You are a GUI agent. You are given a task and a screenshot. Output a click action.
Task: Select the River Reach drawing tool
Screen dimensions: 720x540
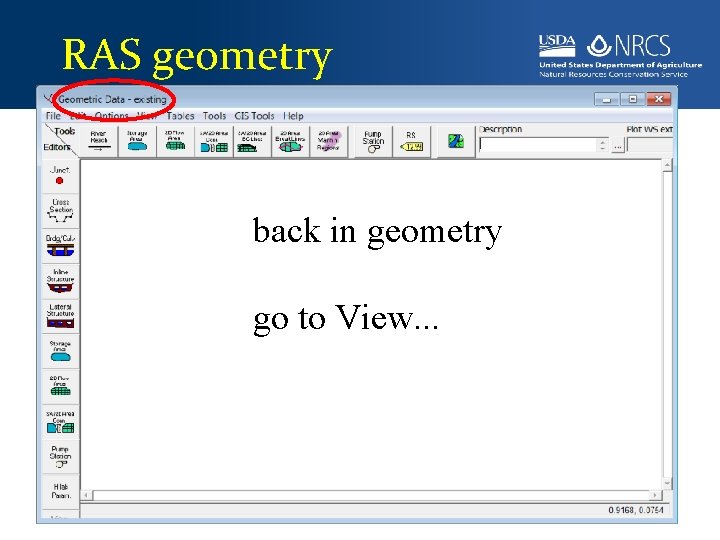(99, 141)
